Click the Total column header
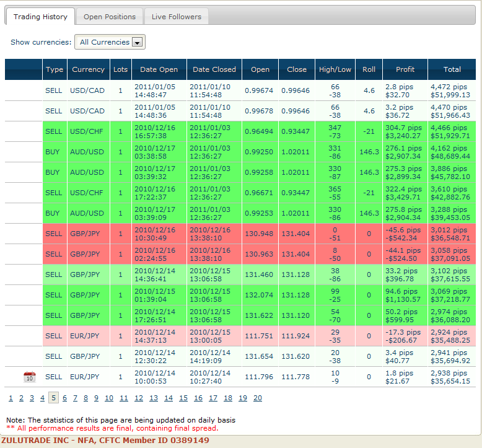This screenshot has height=448, width=482. click(452, 69)
